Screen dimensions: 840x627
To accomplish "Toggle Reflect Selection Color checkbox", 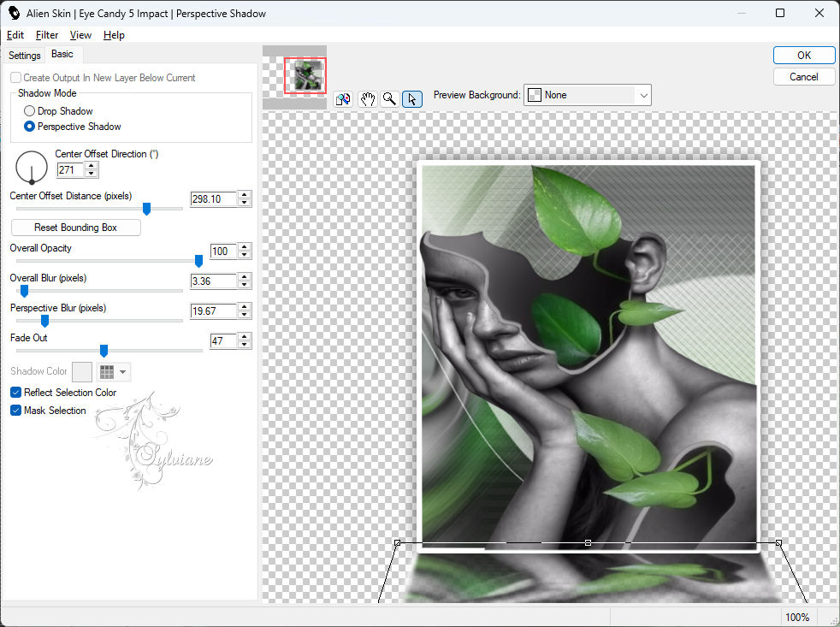I will point(16,393).
